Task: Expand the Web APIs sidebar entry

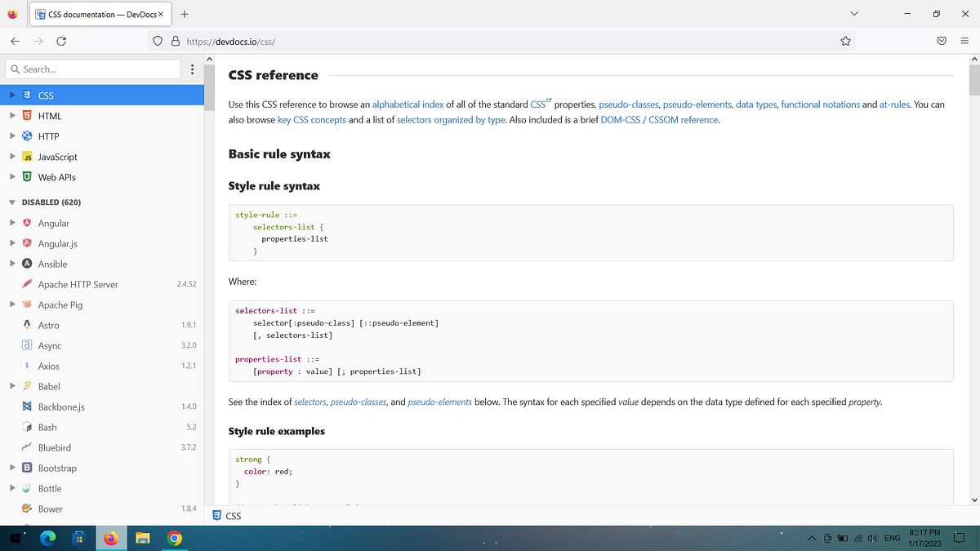Action: [11, 176]
